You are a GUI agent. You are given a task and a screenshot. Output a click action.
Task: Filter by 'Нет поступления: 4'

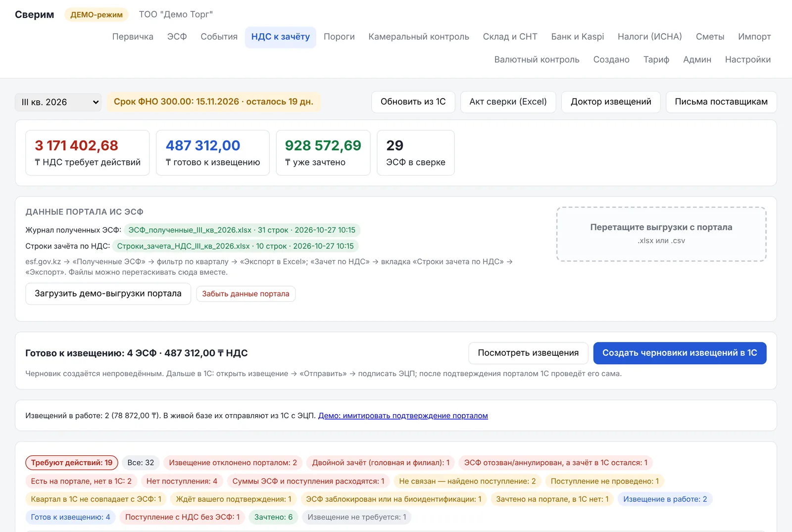tap(182, 481)
